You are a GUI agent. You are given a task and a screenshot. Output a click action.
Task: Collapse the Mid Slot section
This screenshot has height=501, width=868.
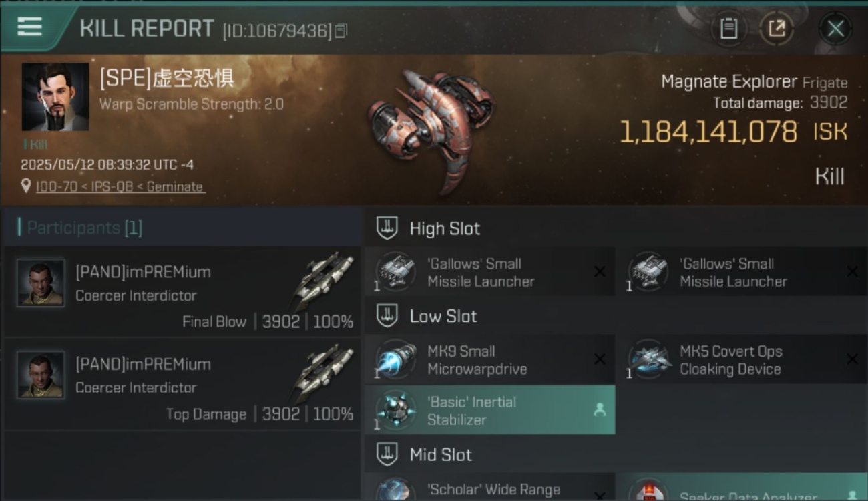click(387, 454)
